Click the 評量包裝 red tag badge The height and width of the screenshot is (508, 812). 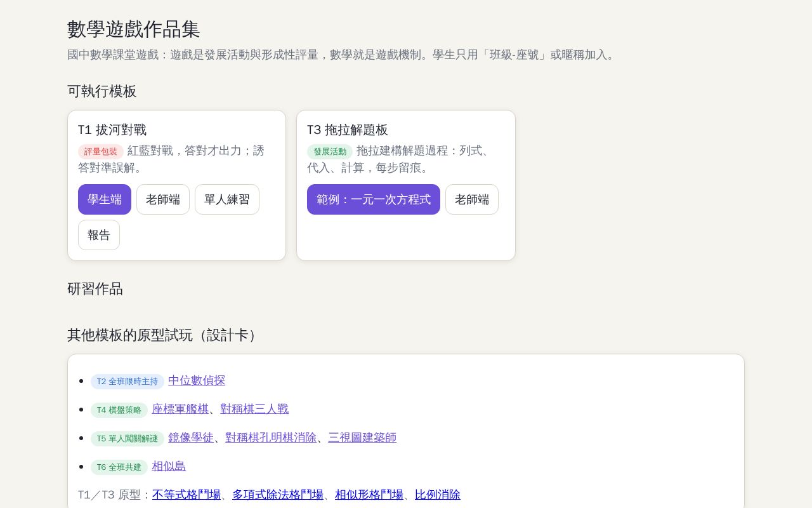101,152
